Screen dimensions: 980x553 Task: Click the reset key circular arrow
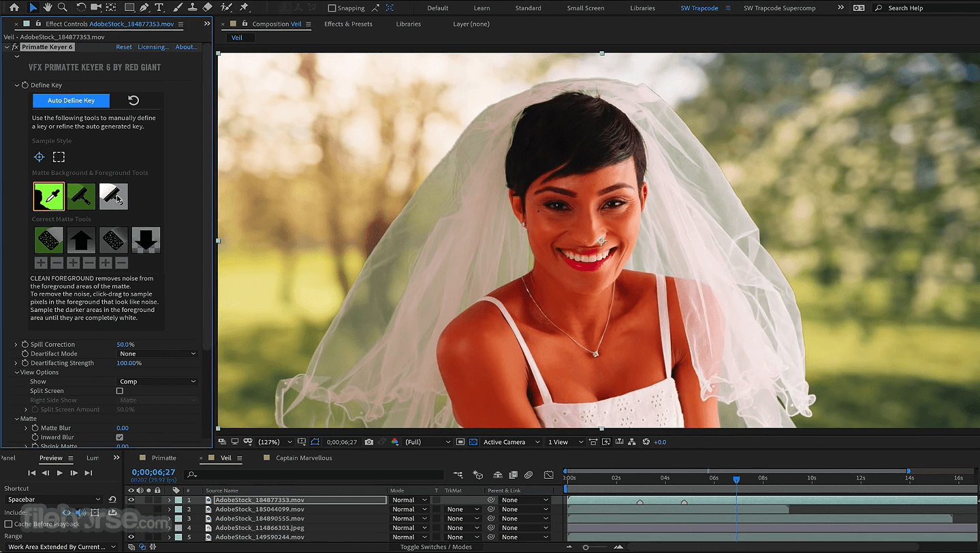[x=133, y=100]
